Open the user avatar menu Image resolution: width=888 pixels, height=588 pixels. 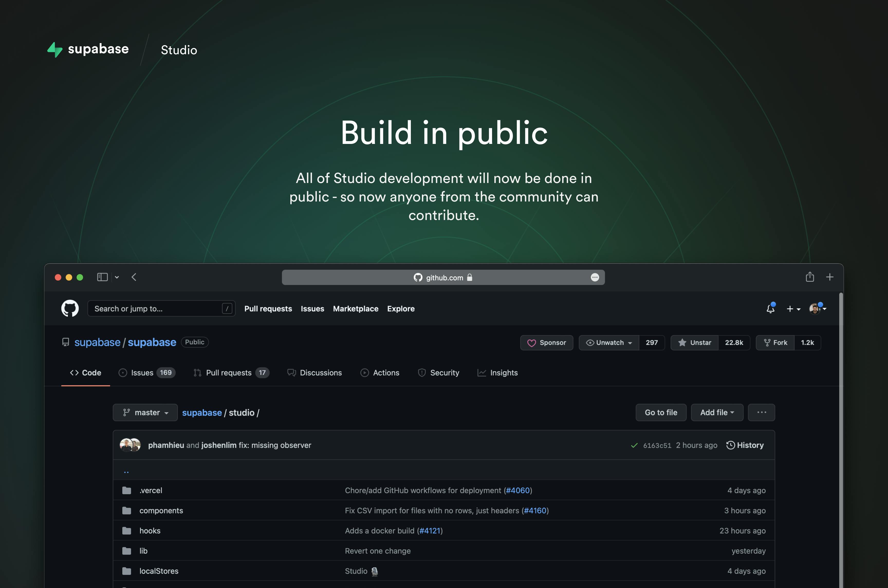[818, 308]
